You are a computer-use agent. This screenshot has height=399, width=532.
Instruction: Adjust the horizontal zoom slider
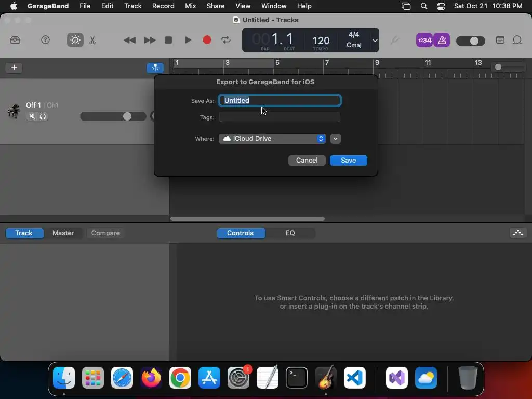[x=508, y=67]
